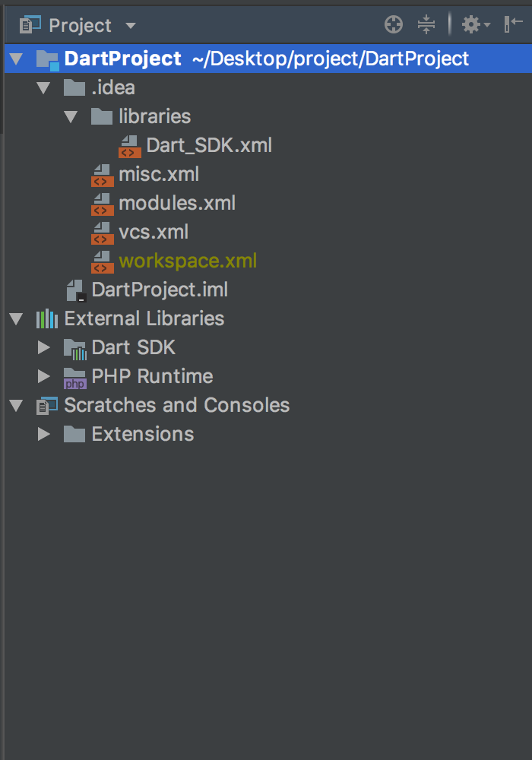Select the modules.xml file
The width and height of the screenshot is (532, 760).
[x=176, y=203]
